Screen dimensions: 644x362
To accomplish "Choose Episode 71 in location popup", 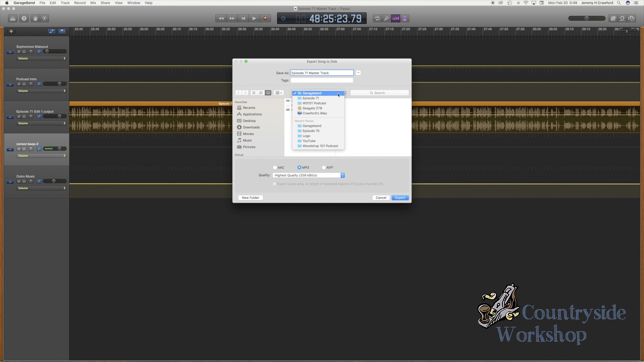I will (x=318, y=98).
